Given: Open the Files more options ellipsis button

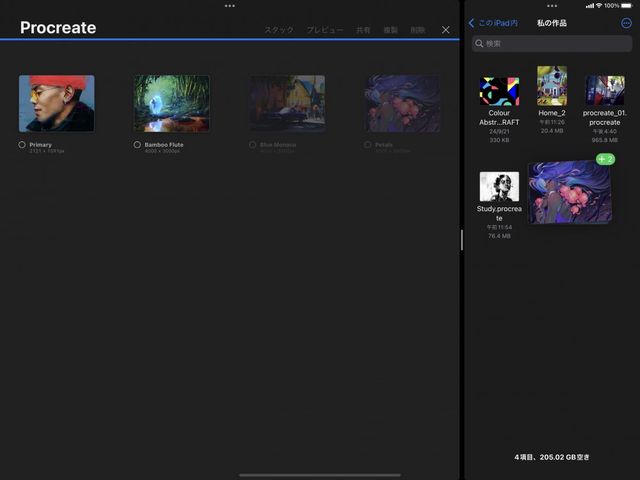Looking at the screenshot, I should pyautogui.click(x=626, y=23).
